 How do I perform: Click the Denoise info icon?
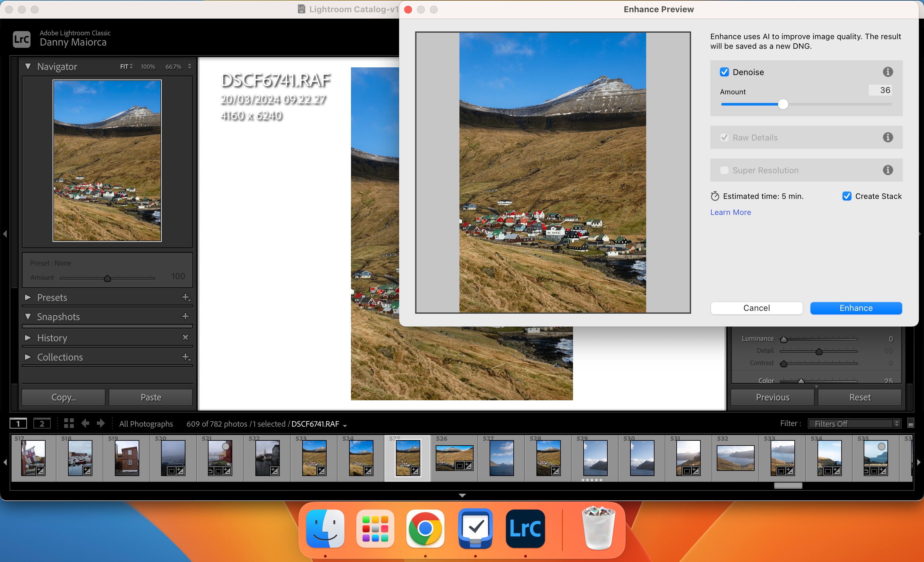pyautogui.click(x=888, y=72)
